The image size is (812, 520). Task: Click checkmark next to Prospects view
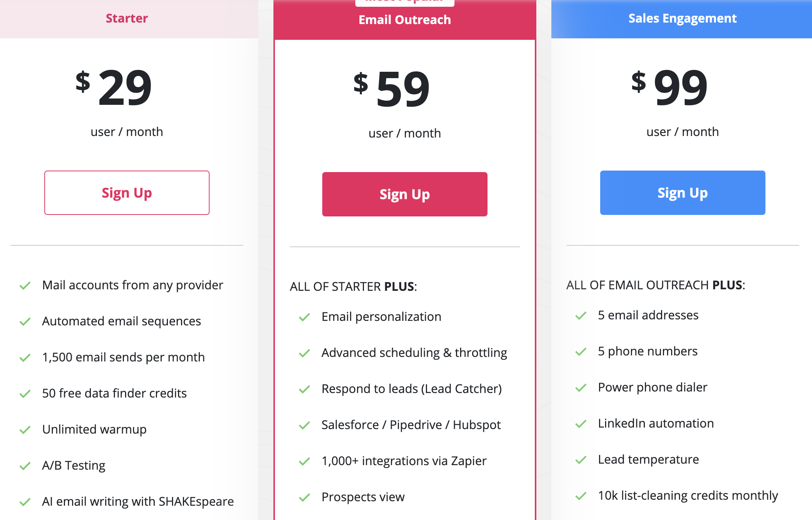pos(304,497)
